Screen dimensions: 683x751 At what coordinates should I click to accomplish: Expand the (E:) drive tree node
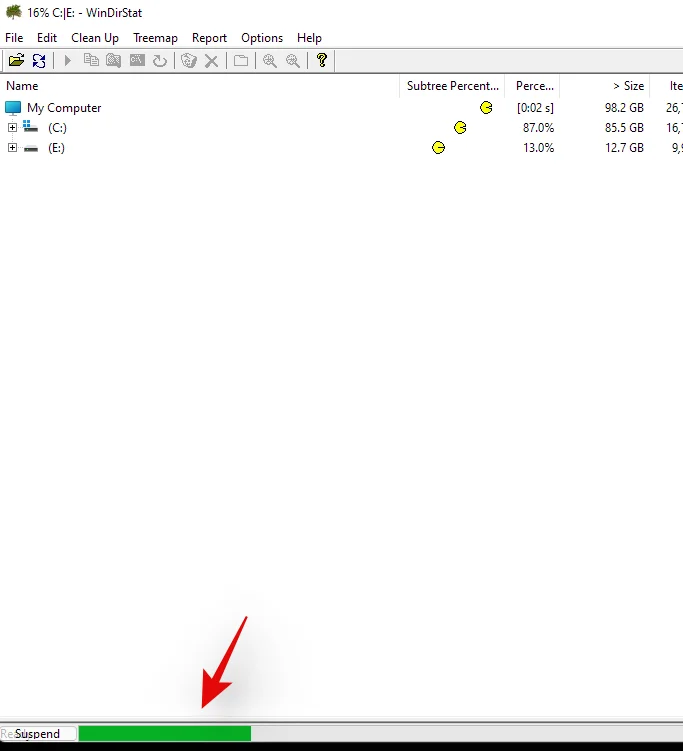12,148
